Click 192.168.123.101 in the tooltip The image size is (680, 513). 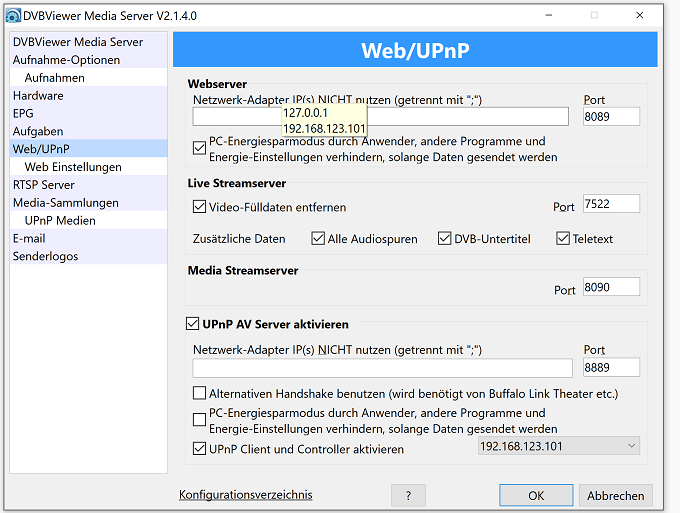324,129
